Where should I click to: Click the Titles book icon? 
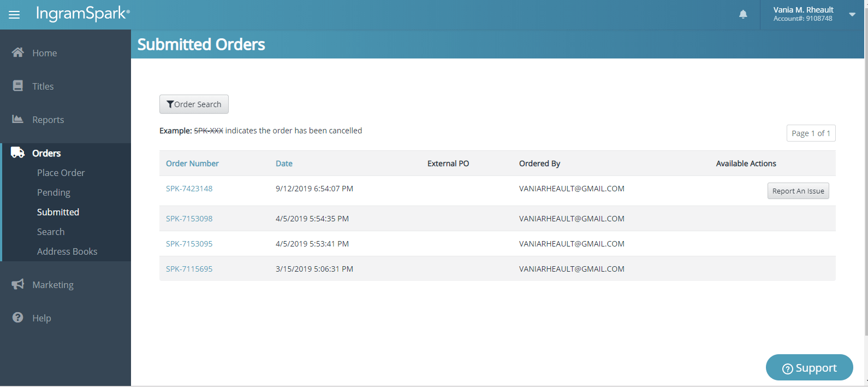18,86
